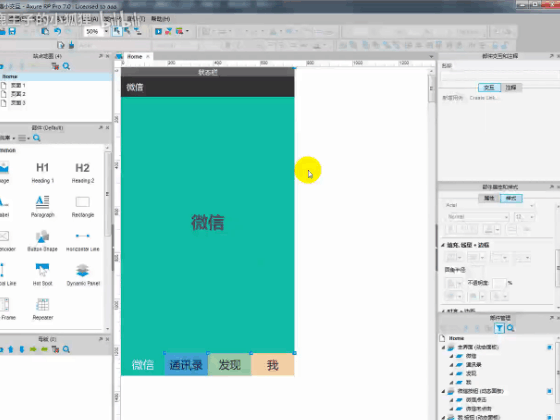Switch to the 样式 style tab

click(x=511, y=198)
